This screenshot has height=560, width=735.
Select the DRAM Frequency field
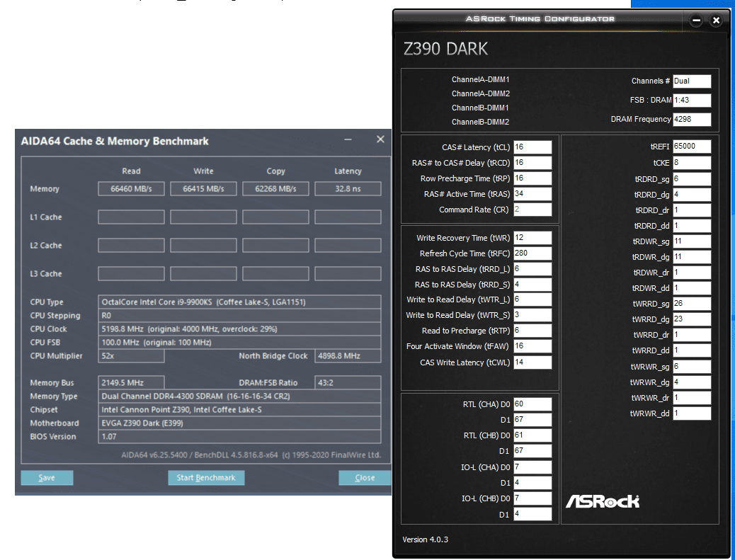(692, 119)
